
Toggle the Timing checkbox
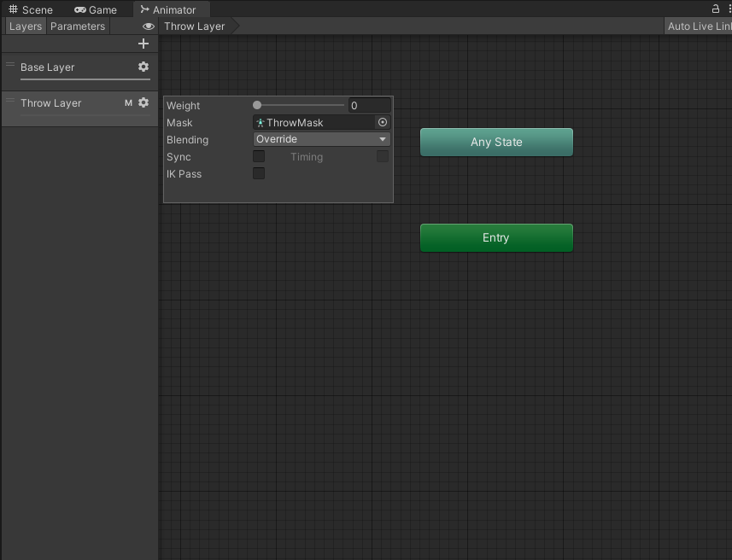pyautogui.click(x=383, y=156)
